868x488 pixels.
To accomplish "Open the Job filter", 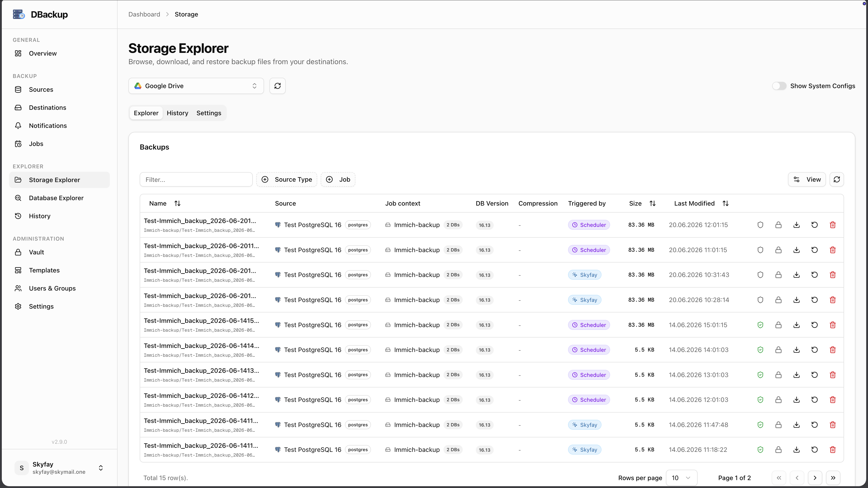I will [x=338, y=180].
